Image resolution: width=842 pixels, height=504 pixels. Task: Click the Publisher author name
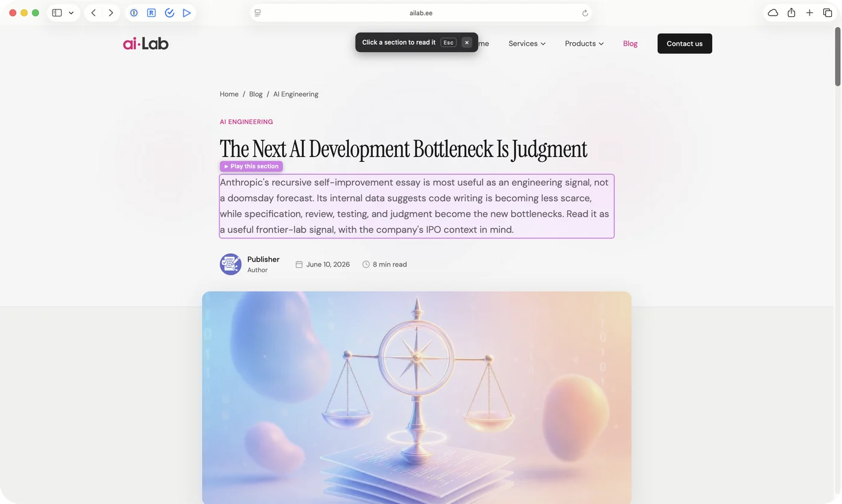tap(263, 259)
